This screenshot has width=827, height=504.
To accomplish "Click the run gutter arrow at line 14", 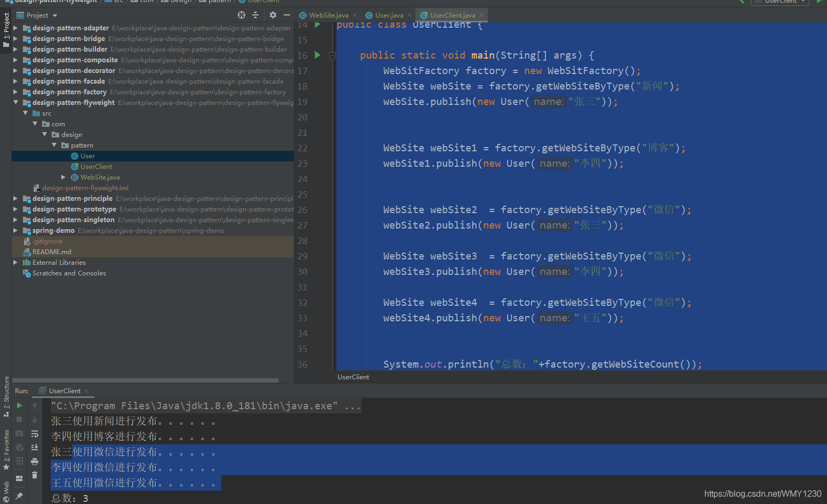I will pos(317,25).
